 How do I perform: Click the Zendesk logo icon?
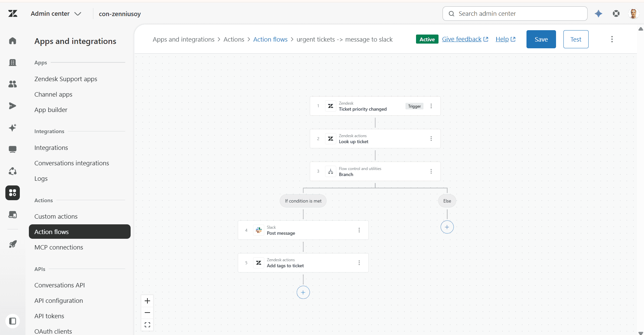click(13, 13)
